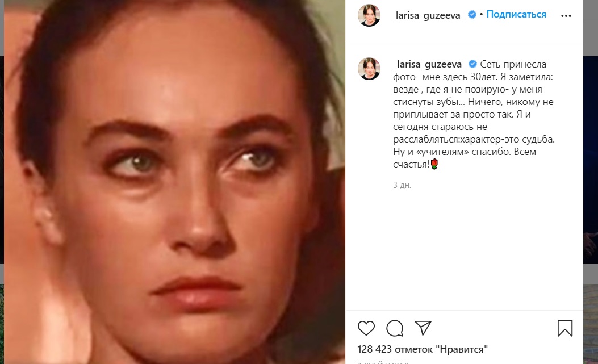Click _larisa_guzeeva_ username in the caption
This screenshot has width=598, height=364.
(429, 64)
